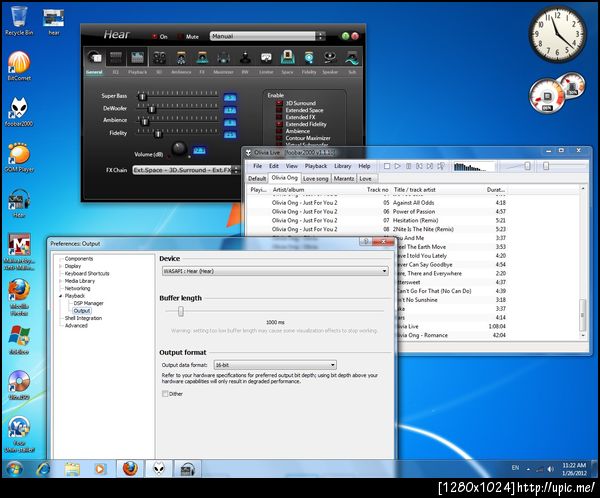Enable the Extended Space option
Viewport: 600px width, 498px height.
(x=279, y=110)
